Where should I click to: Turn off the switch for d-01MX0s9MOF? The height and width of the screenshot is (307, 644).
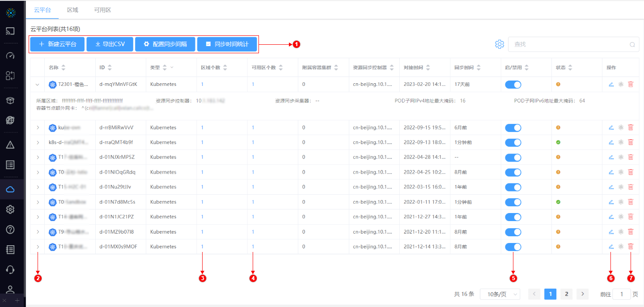tap(513, 247)
